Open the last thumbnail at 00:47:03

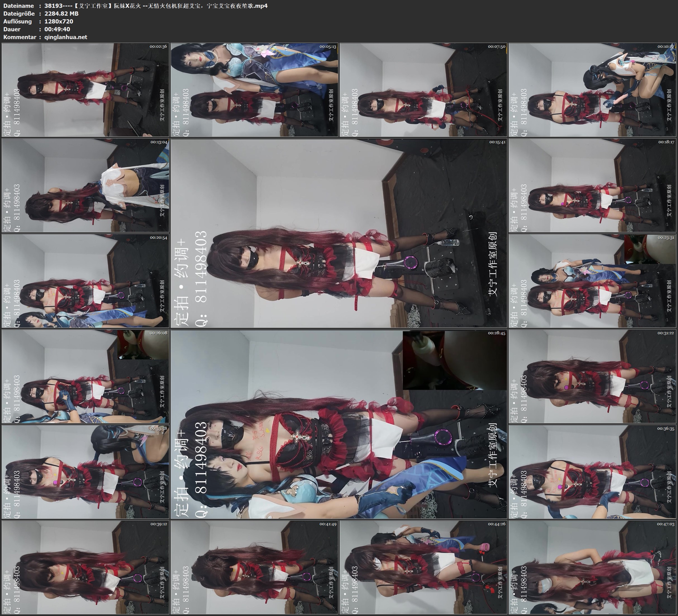[x=592, y=567]
